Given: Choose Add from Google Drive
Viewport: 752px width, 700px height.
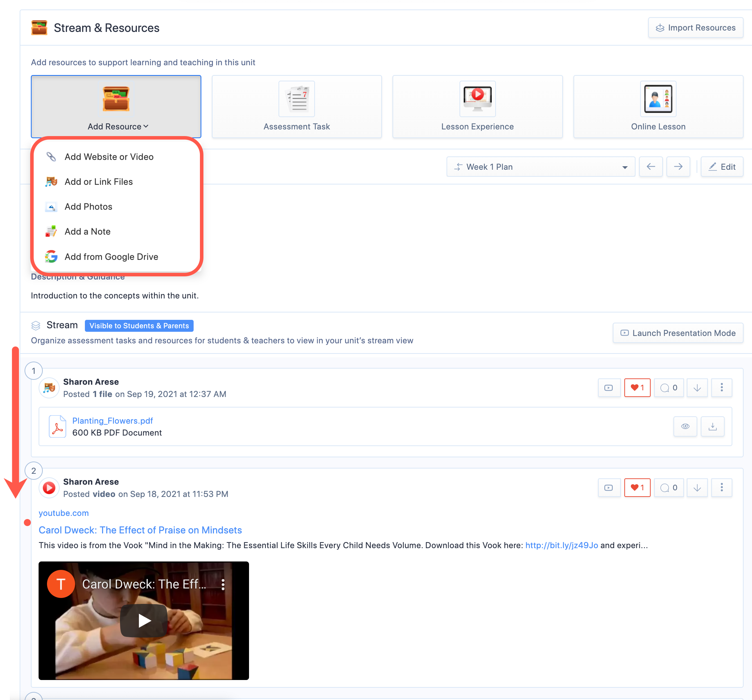Looking at the screenshot, I should (x=111, y=257).
